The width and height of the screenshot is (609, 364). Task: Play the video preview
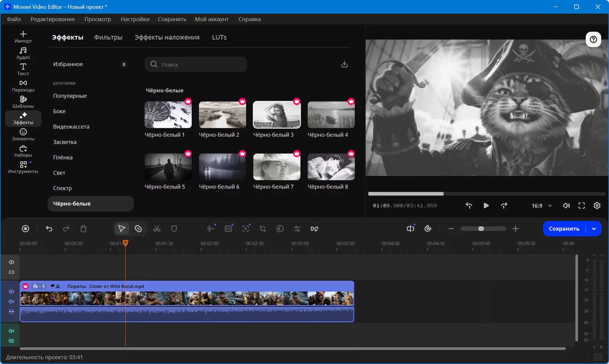(x=486, y=206)
